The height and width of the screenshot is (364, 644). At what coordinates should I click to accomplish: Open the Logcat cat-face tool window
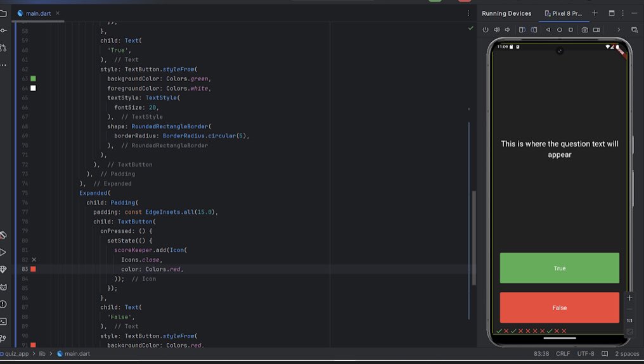(3, 287)
